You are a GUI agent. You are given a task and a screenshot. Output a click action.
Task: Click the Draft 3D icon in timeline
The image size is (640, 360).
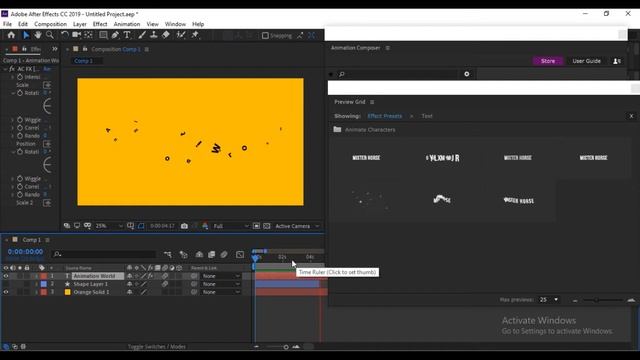(184, 254)
